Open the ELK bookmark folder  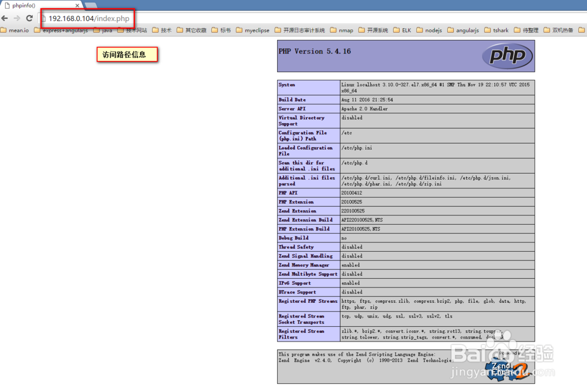point(403,31)
